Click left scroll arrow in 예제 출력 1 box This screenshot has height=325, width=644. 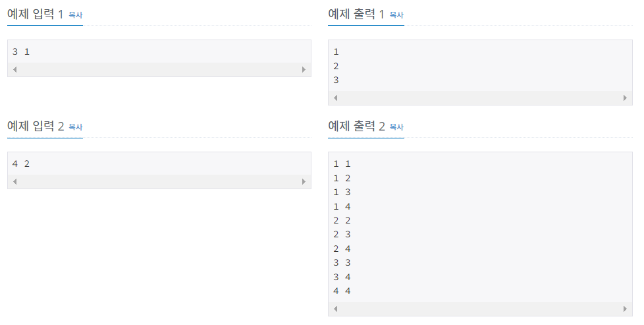pos(336,98)
